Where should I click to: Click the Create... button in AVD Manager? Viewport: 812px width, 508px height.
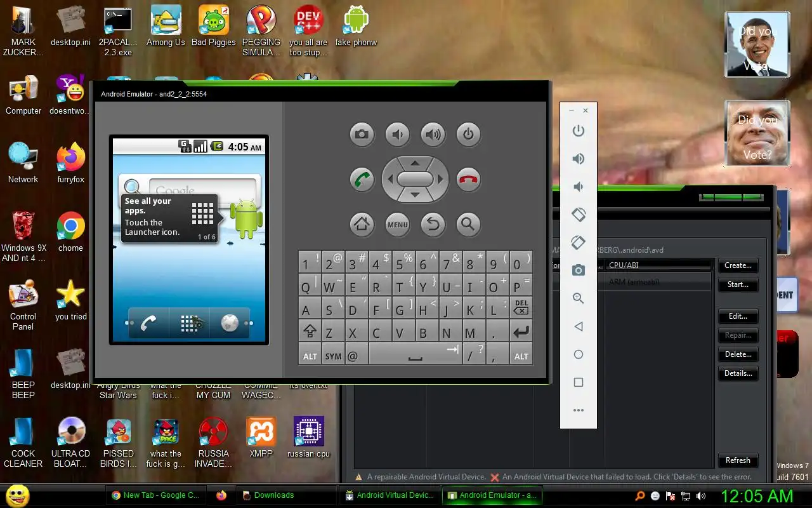738,265
